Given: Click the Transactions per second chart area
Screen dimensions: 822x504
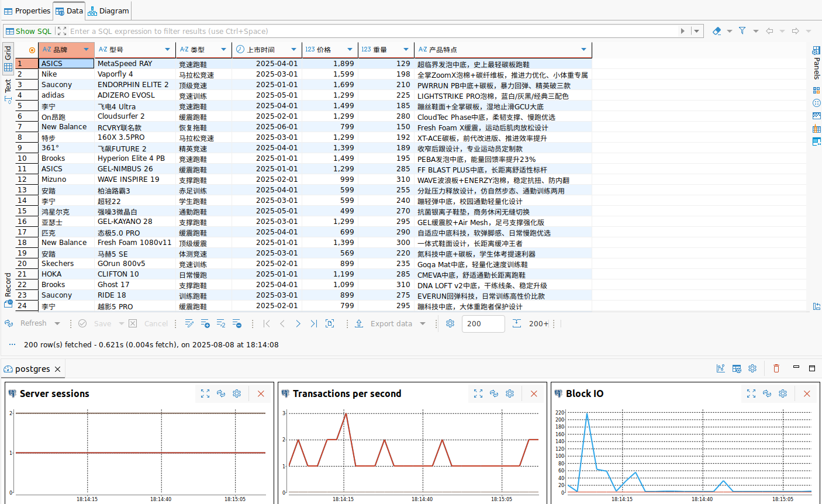Looking at the screenshot, I should point(413,453).
